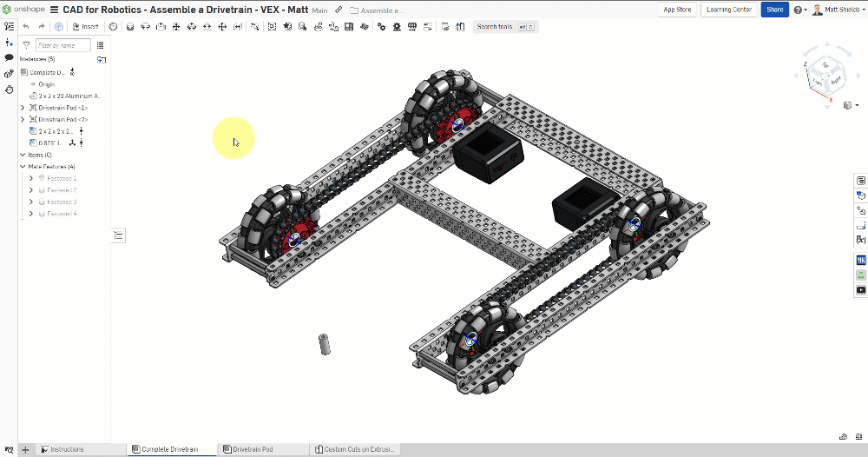The image size is (868, 457).
Task: Click the App Store button
Action: click(x=677, y=10)
